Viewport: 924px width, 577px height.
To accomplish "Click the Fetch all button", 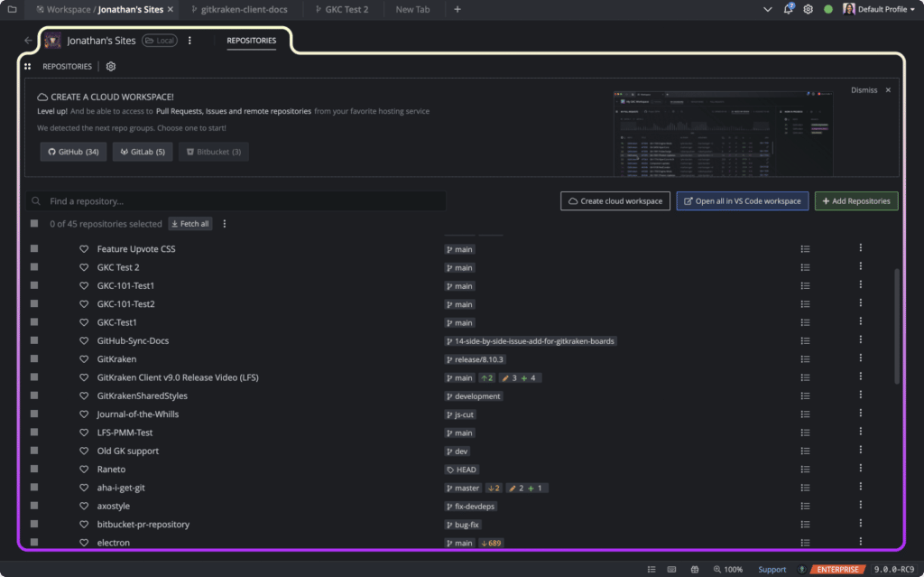I will (190, 224).
